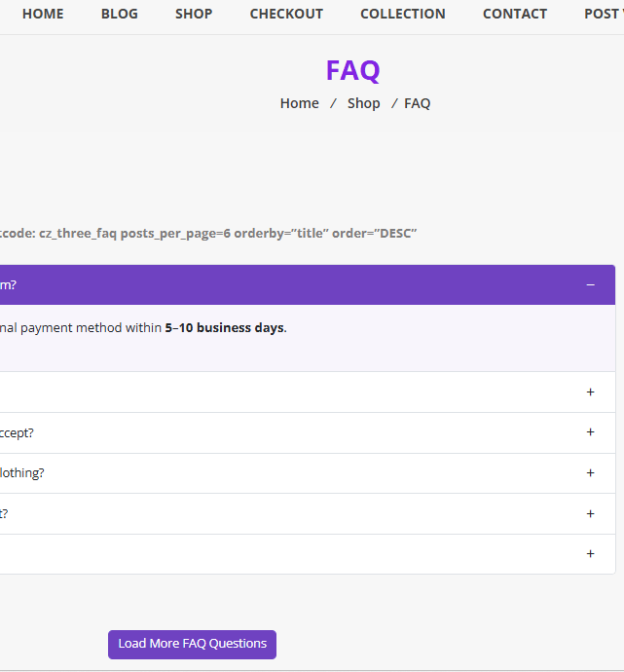
Task: Click the Home breadcrumb link
Action: [x=299, y=103]
